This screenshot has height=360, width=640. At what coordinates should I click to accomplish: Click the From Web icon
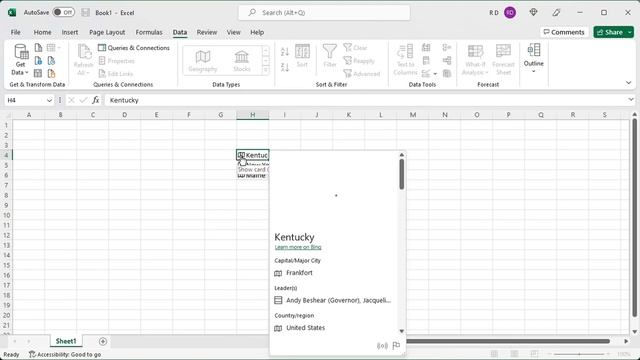[38, 61]
